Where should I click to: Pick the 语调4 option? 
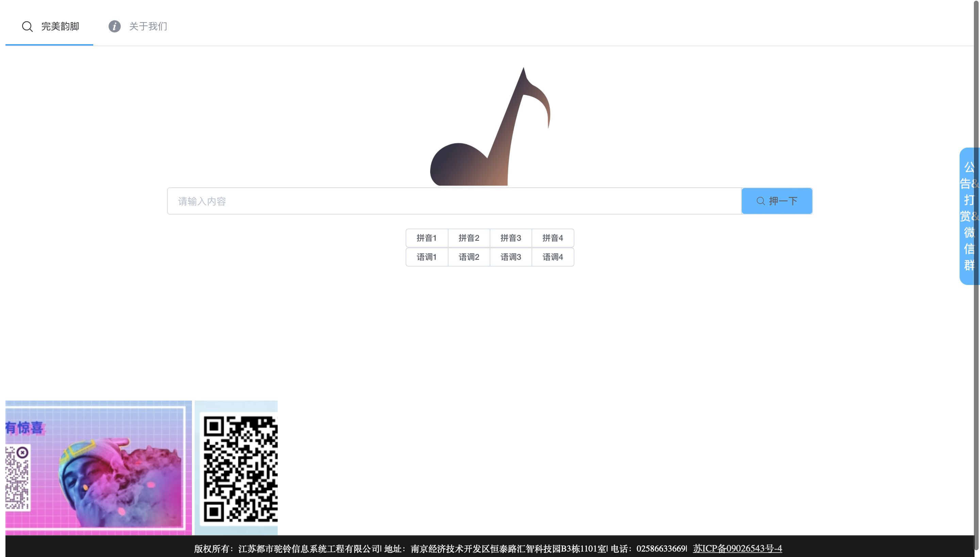point(552,257)
